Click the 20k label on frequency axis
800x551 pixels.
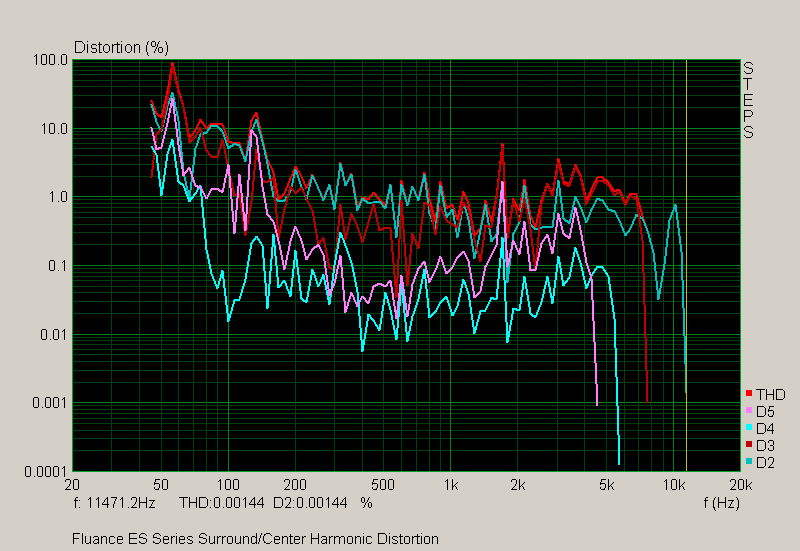click(x=739, y=485)
